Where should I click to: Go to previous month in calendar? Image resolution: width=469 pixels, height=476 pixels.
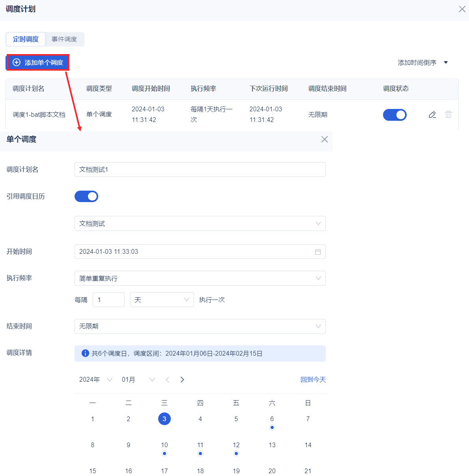pos(168,380)
